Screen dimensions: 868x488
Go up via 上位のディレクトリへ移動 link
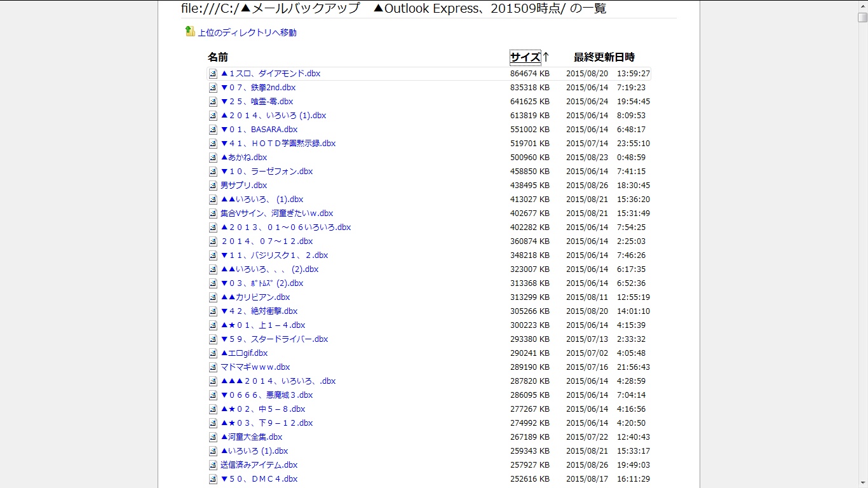(x=247, y=32)
